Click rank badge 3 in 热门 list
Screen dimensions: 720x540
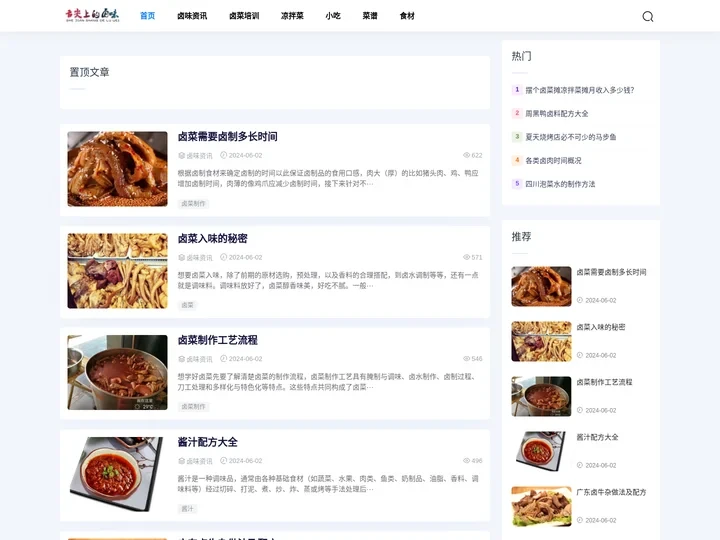coord(517,136)
